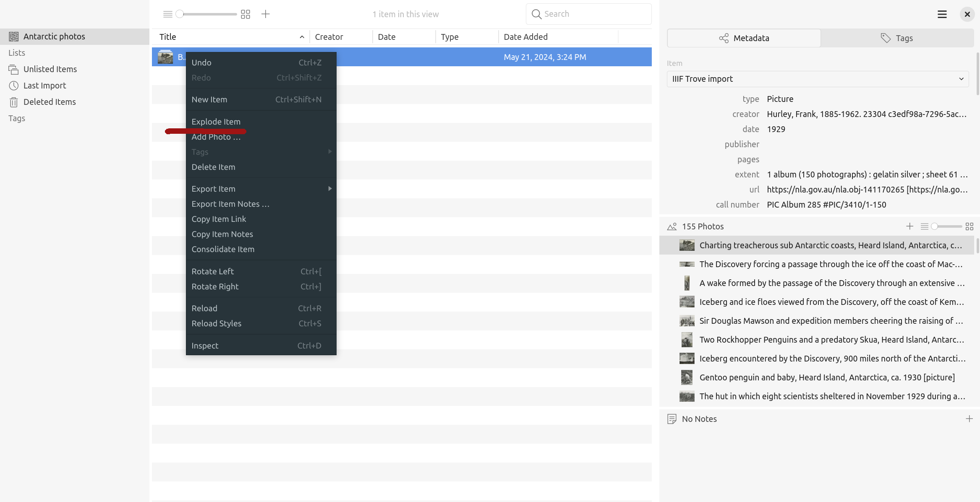The height and width of the screenshot is (502, 980).
Task: Select Unlisted Items list
Action: 75,69
